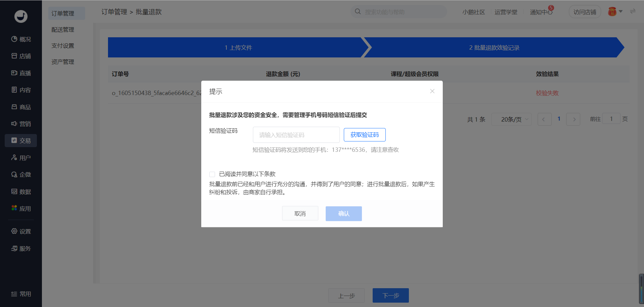
Task: Open the 20条/页 page size dropdown
Action: coord(512,119)
